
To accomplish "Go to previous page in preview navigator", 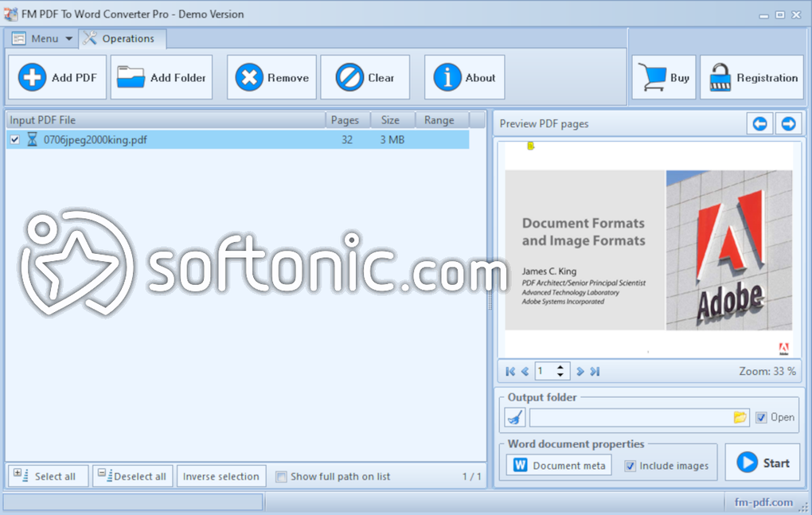I will 525,371.
